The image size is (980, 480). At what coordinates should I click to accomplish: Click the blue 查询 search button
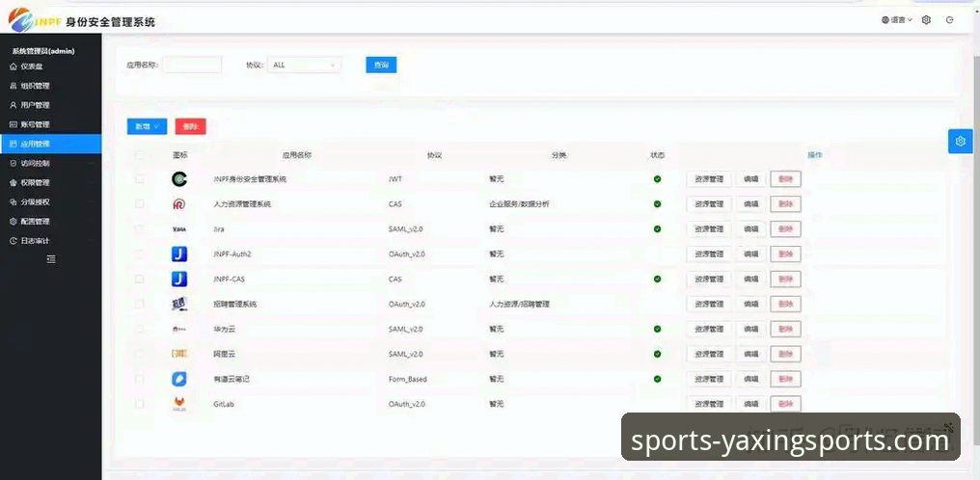381,65
